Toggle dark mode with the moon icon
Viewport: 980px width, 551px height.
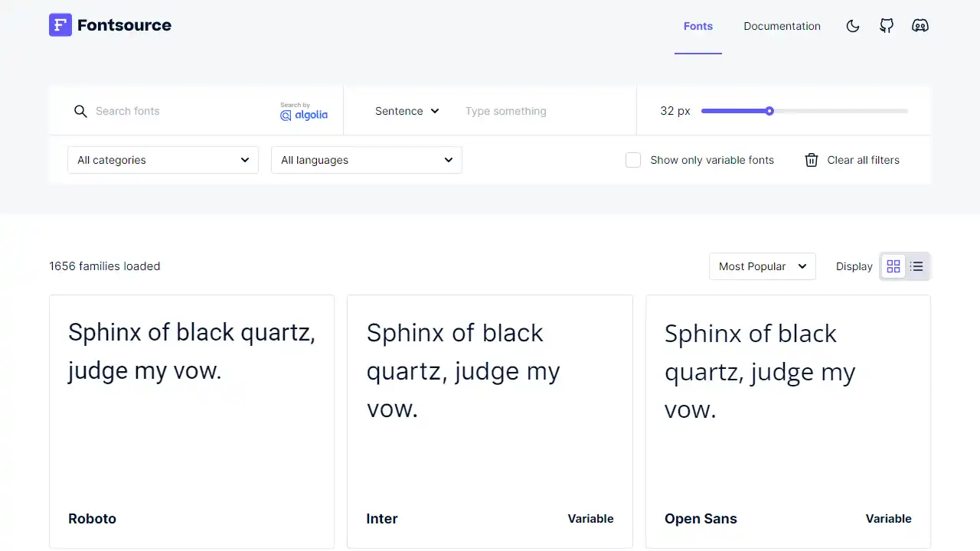tap(853, 25)
